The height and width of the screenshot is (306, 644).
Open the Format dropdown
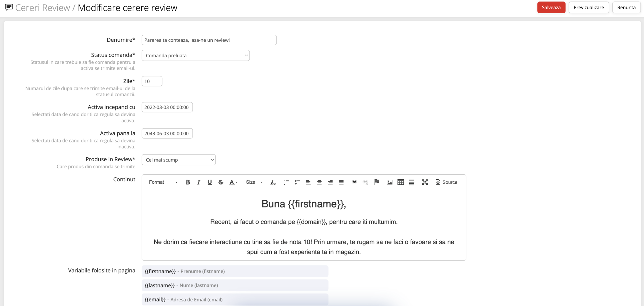163,182
